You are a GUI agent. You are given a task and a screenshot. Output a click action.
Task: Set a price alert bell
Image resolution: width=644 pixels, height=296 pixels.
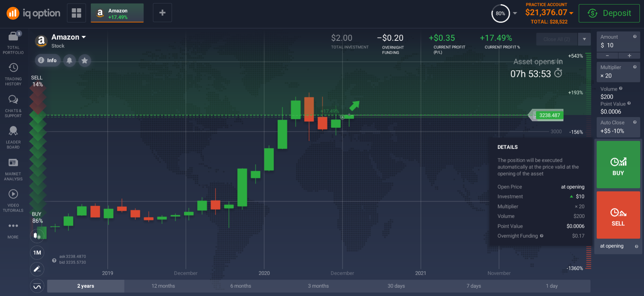pyautogui.click(x=69, y=60)
